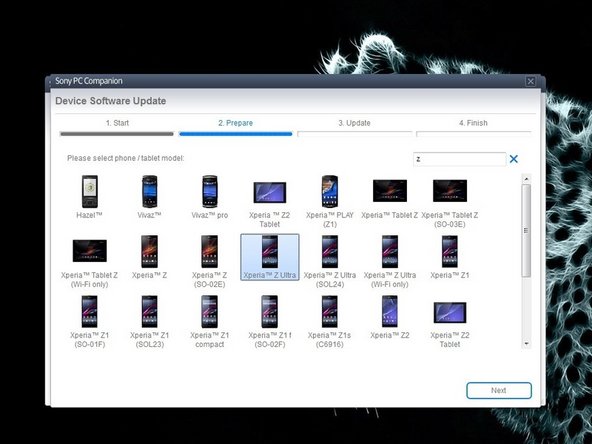Click the device list scroll down arrow

point(526,344)
